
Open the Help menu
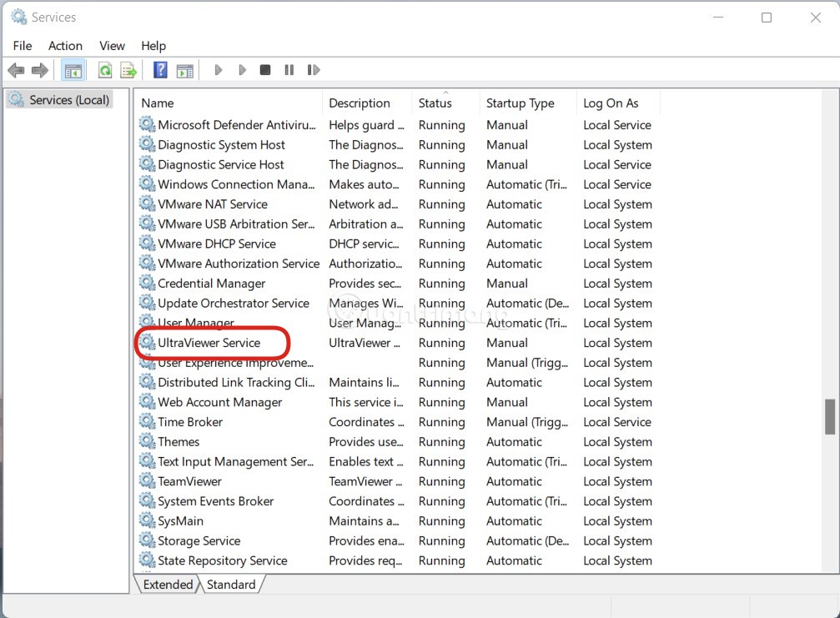153,46
